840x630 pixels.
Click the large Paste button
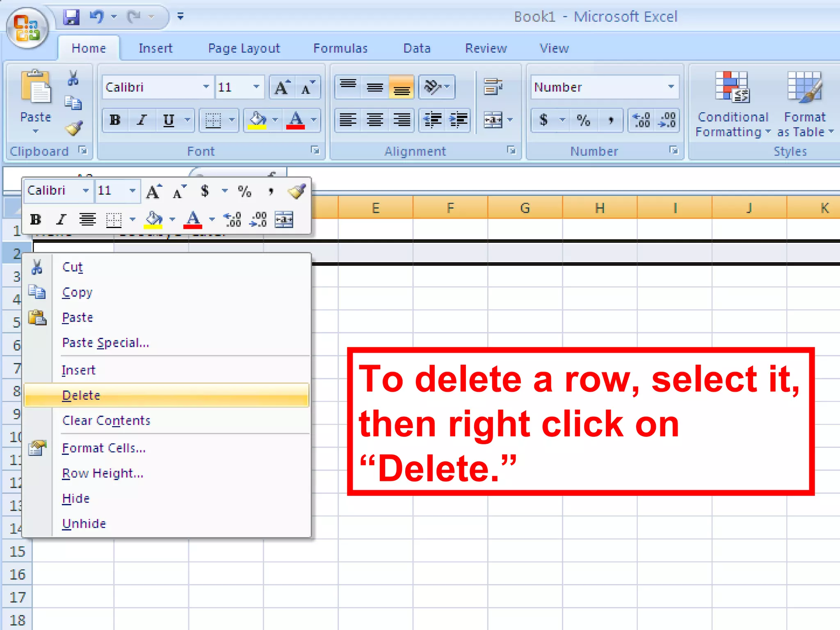coord(36,101)
